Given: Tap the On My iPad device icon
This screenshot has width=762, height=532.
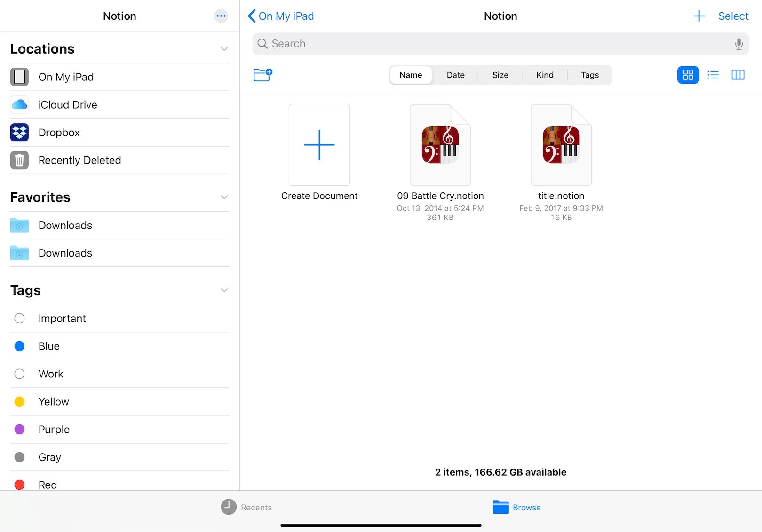Looking at the screenshot, I should pos(19,77).
